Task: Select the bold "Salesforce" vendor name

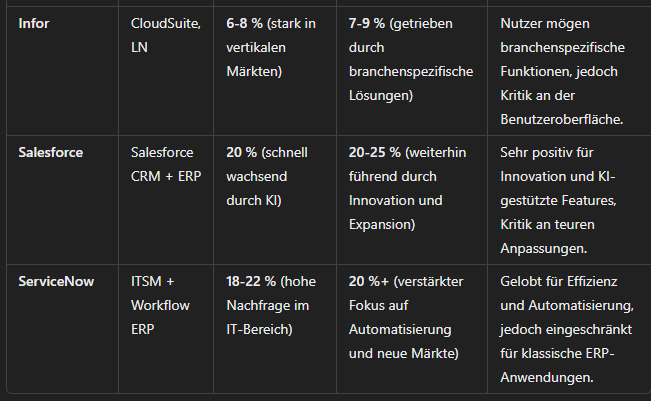Action: [x=51, y=152]
